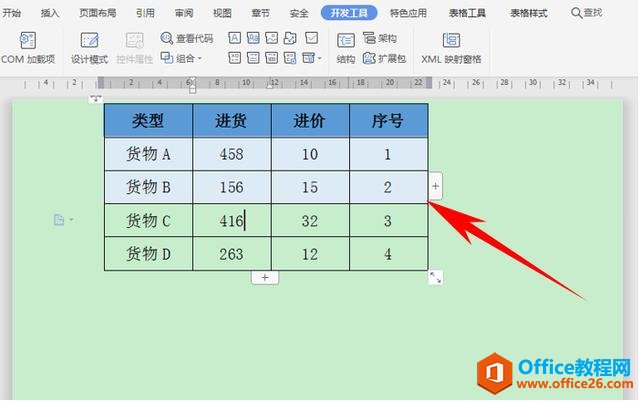
Task: Insert combo box content control
Action: [x=234, y=58]
